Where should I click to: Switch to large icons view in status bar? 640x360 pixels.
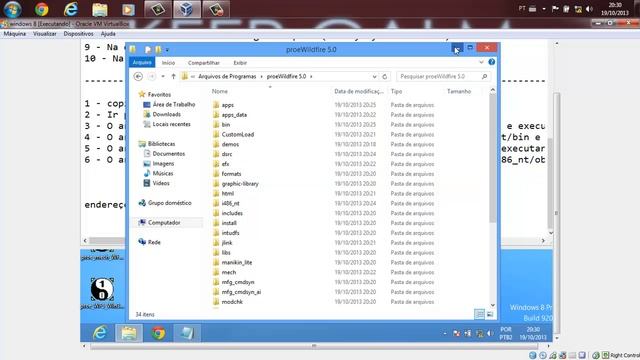point(490,314)
